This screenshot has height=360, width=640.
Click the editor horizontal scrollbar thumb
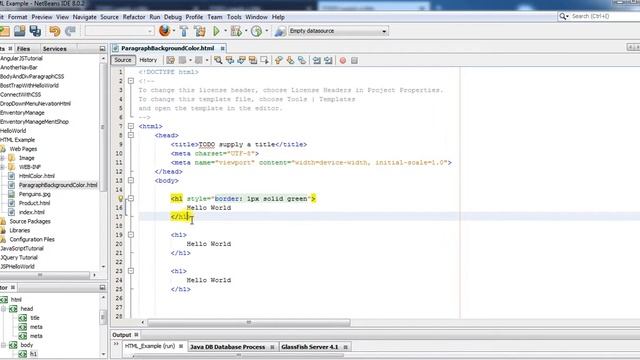click(x=249, y=322)
